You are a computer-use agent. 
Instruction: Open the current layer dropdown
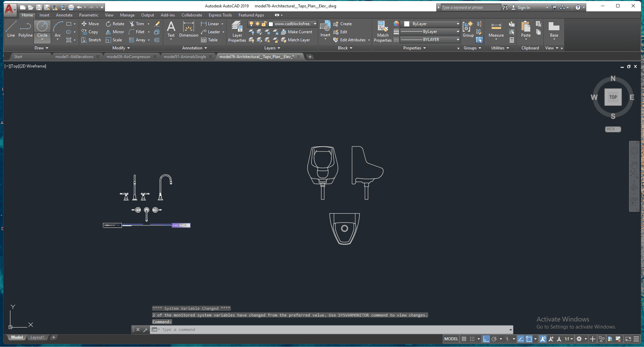tap(314, 24)
